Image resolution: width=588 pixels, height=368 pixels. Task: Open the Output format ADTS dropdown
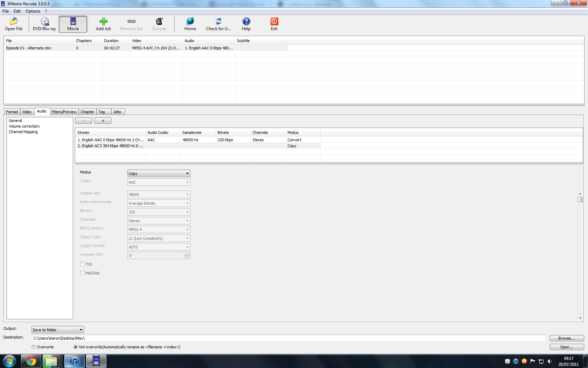[159, 247]
